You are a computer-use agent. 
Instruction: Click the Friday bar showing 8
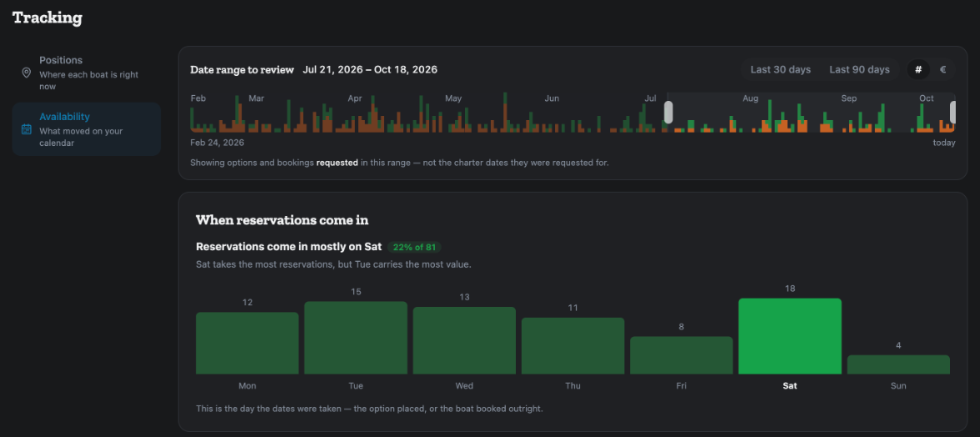point(682,355)
